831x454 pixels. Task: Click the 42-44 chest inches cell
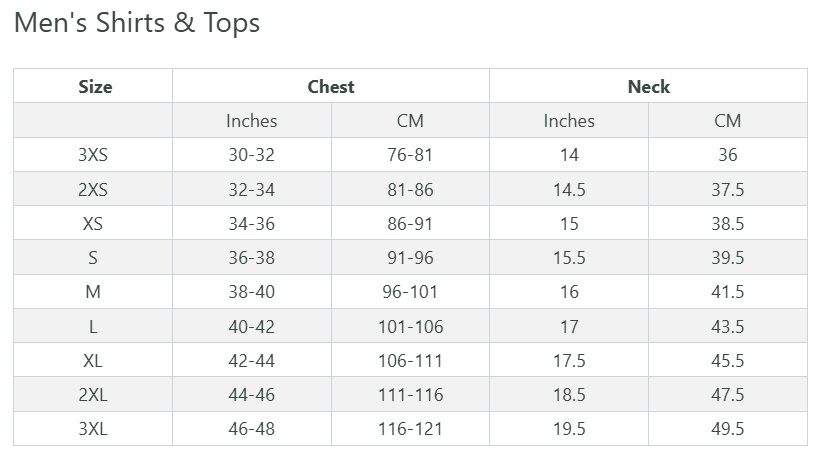252,361
